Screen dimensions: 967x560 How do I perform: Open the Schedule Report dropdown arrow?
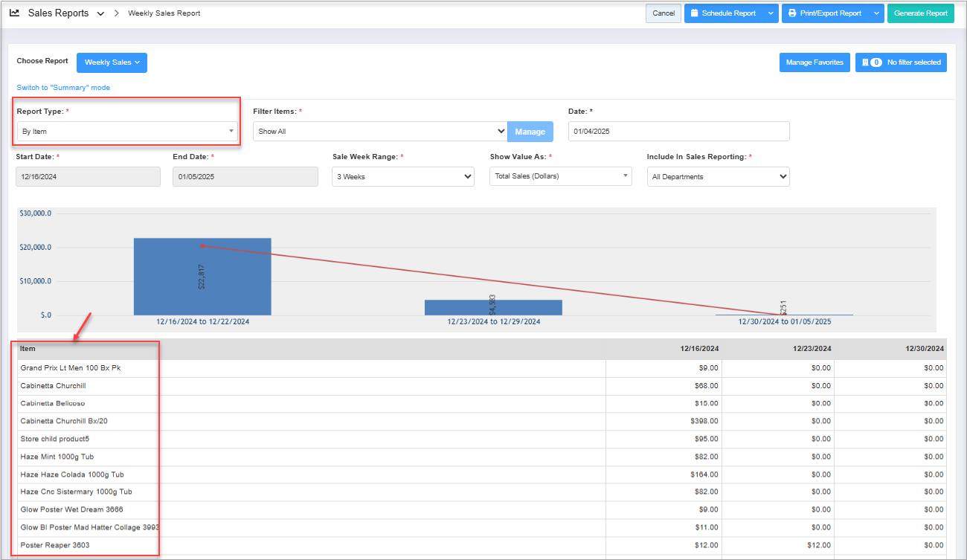pyautogui.click(x=771, y=13)
